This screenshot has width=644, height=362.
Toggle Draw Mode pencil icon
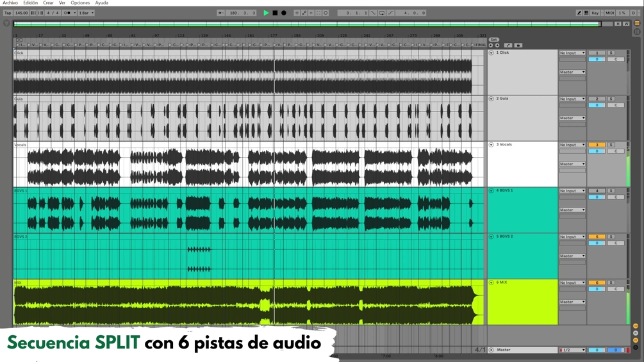tap(579, 13)
